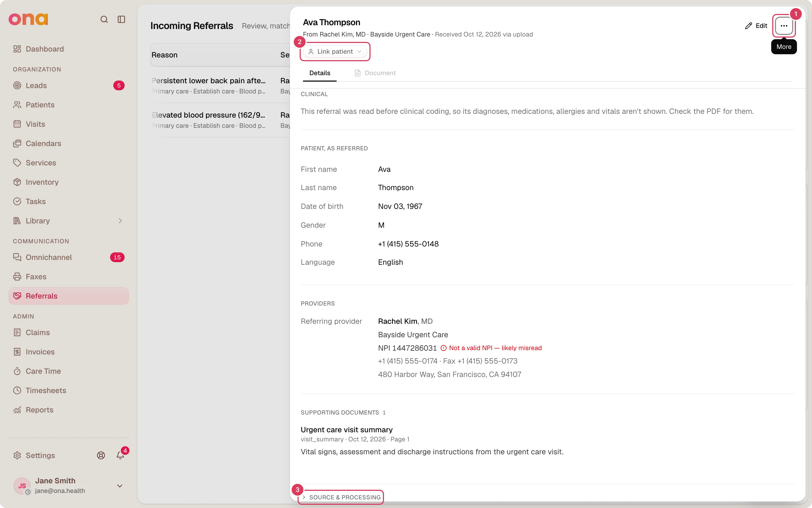This screenshot has width=812, height=508.
Task: Select Referrals in the sidebar
Action: pyautogui.click(x=68, y=296)
